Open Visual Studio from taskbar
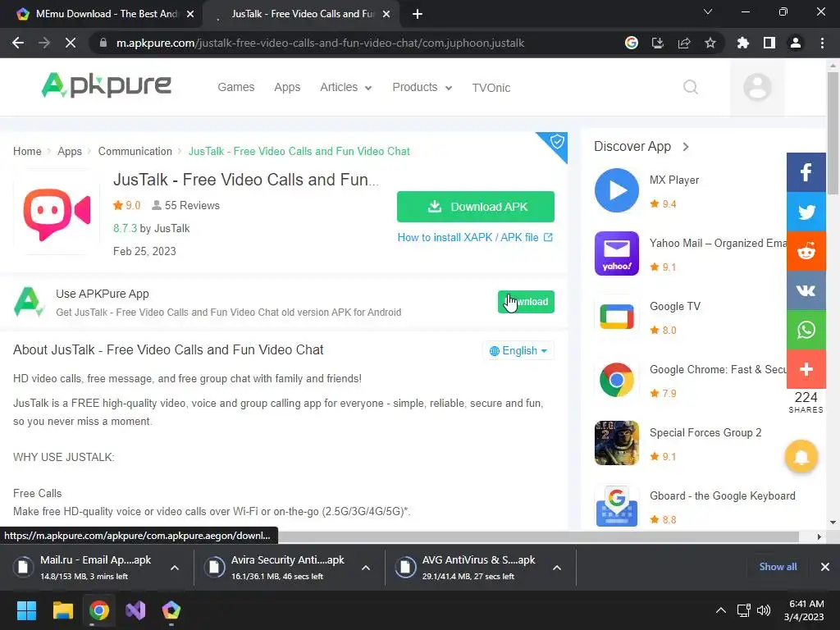 pyautogui.click(x=135, y=610)
